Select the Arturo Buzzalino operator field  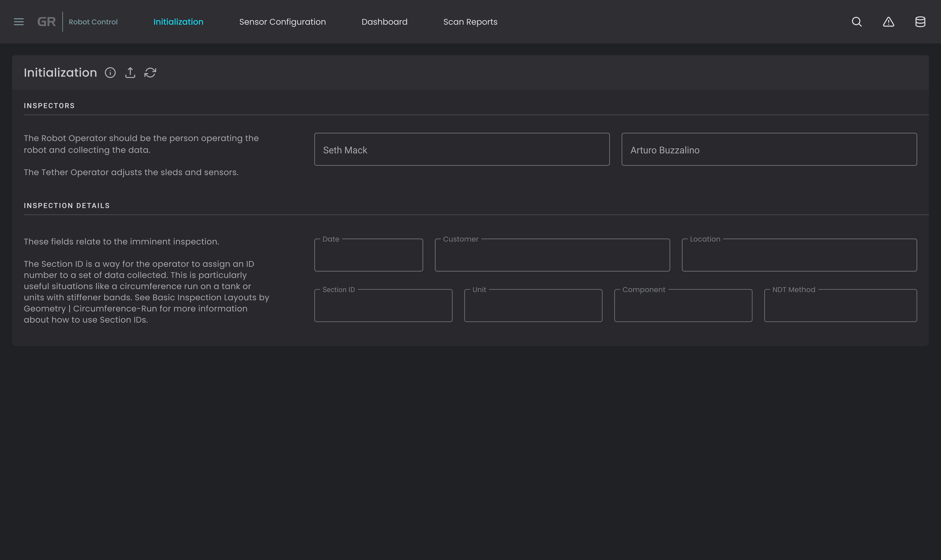769,149
